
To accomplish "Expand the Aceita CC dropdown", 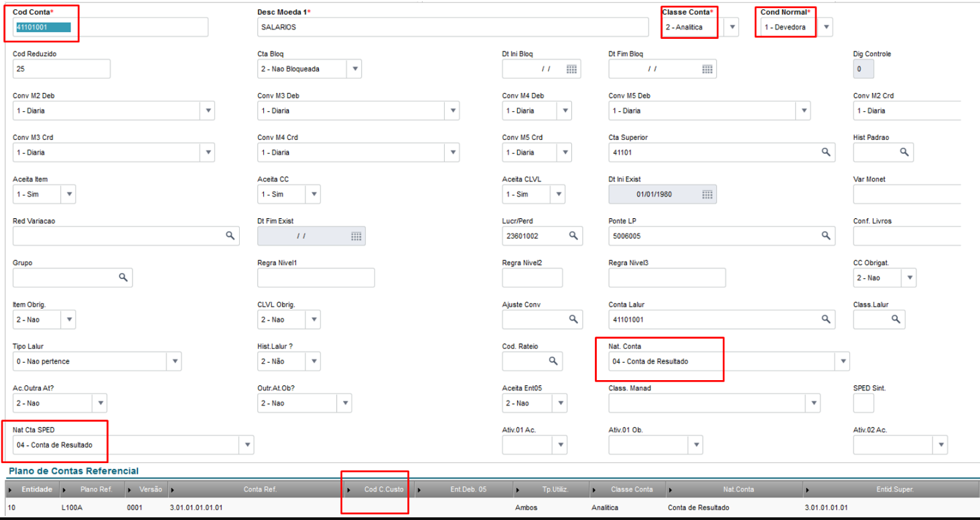I will coord(313,194).
